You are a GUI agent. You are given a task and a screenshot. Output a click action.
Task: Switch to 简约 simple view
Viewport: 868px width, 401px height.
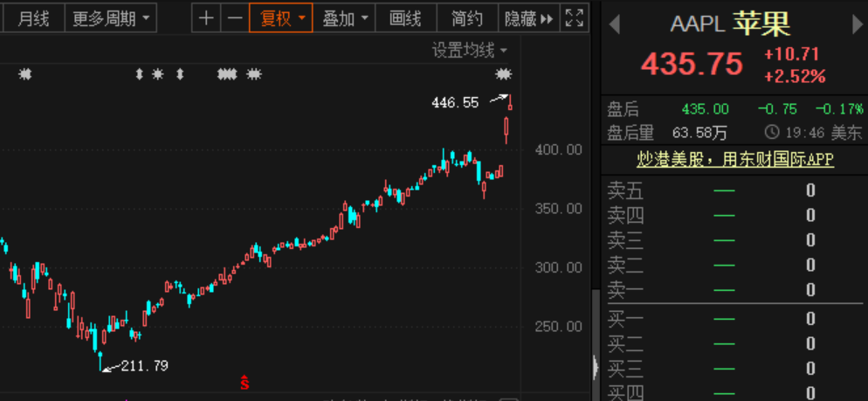[467, 18]
